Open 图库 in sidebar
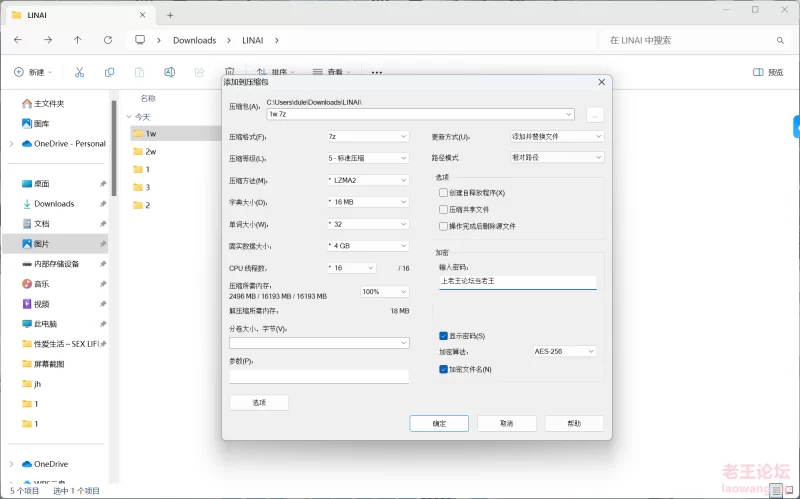This screenshot has height=499, width=800. 36,123
